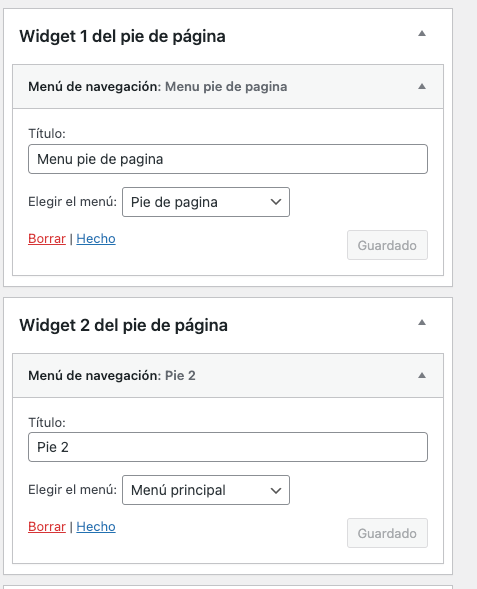Viewport: 477px width, 589px height.
Task: Open the Pie de pagina menu dropdown
Action: pyautogui.click(x=206, y=202)
